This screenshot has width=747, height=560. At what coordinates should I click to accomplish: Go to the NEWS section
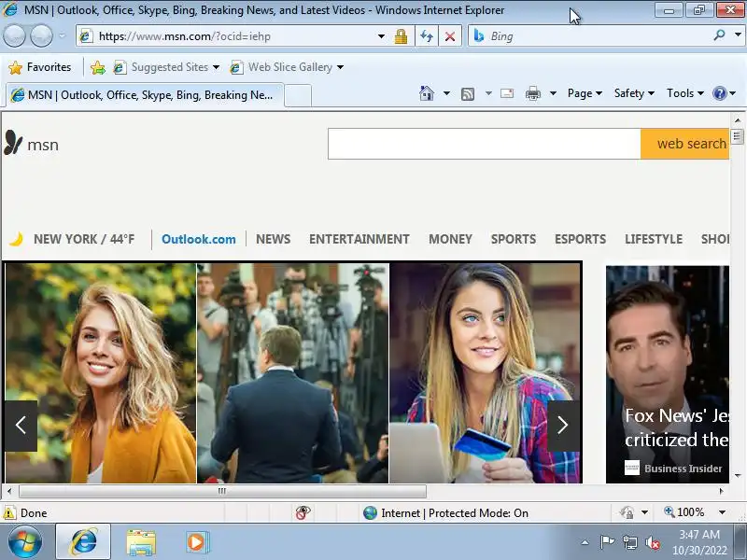click(x=273, y=239)
